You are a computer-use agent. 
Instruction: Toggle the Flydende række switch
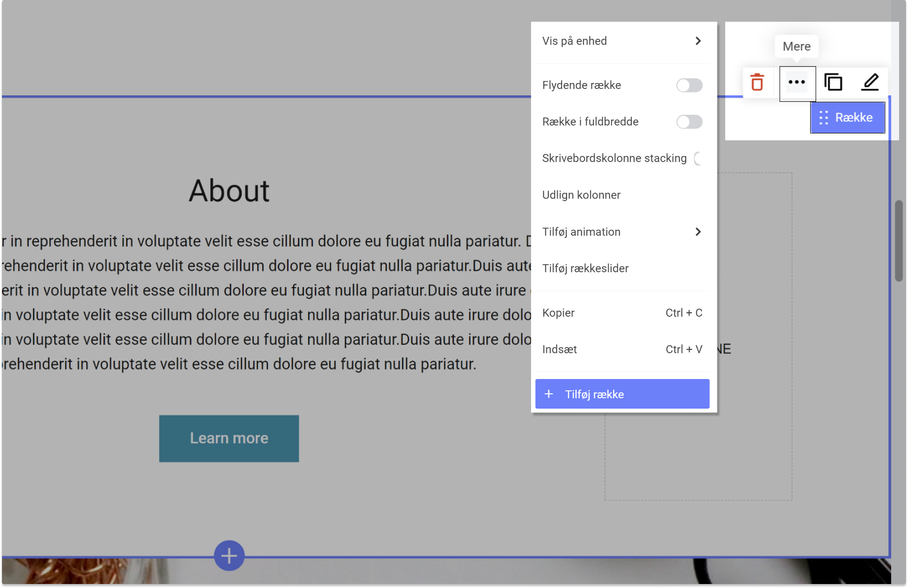[689, 85]
